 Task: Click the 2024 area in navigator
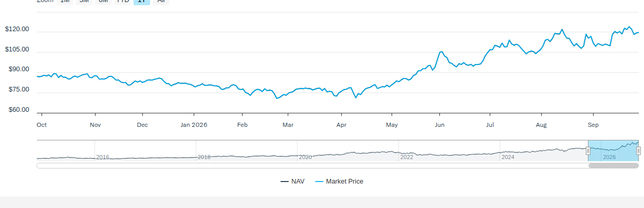(508, 157)
